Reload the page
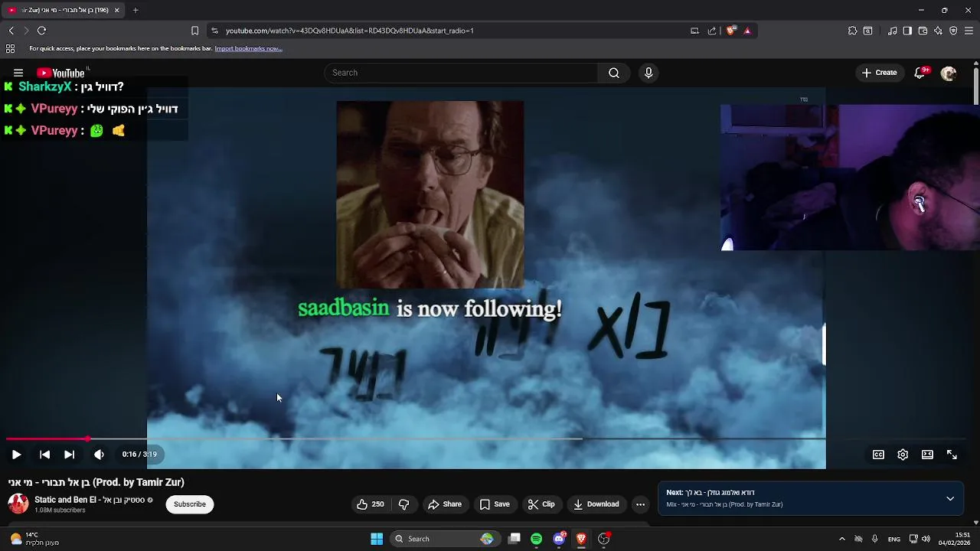 point(41,31)
